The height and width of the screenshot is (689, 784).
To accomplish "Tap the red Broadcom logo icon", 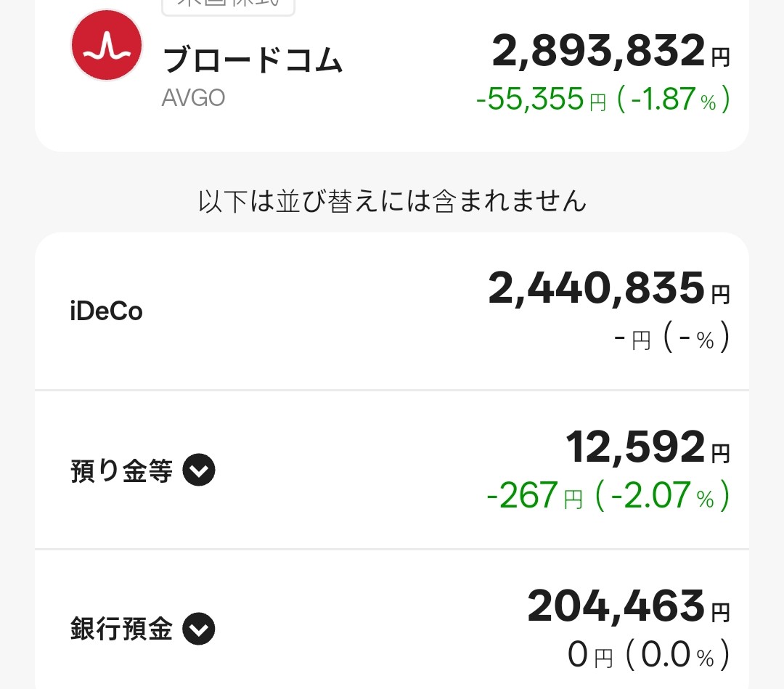I will coord(106,45).
